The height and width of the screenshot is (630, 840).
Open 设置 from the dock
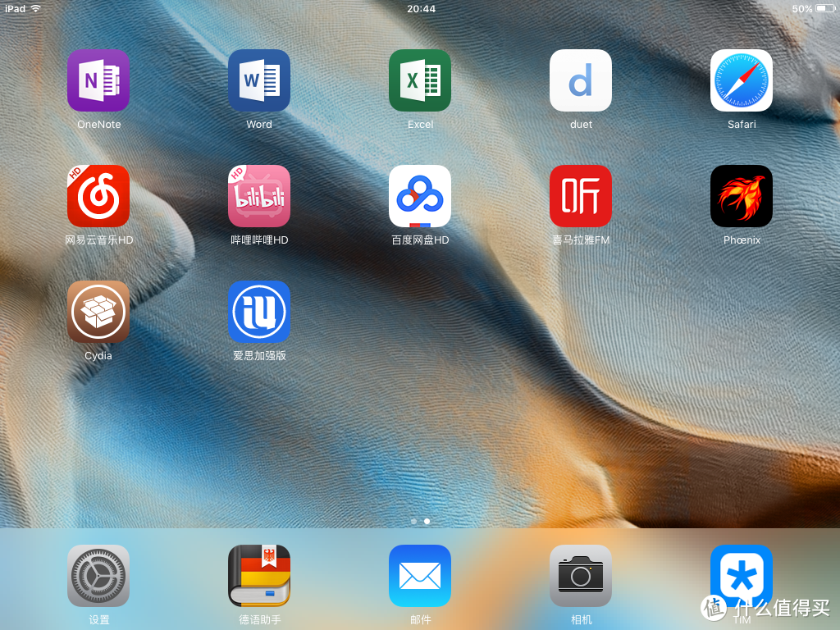(x=98, y=576)
